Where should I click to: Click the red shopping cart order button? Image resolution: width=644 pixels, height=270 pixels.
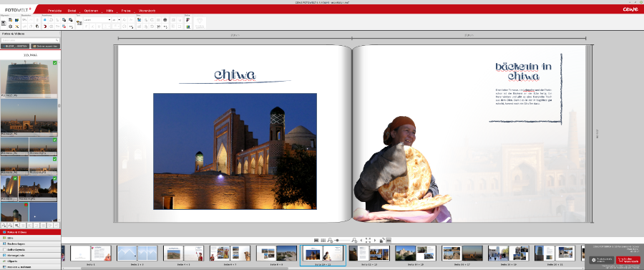tap(628, 260)
